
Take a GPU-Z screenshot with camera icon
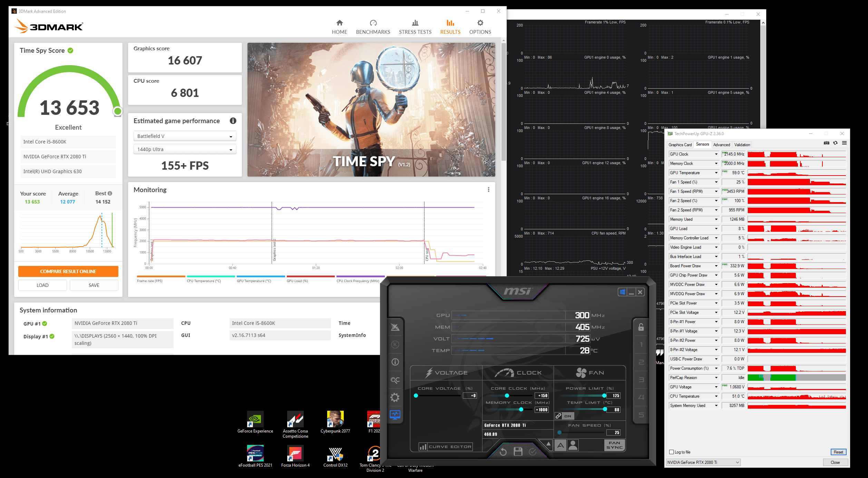[x=826, y=143]
